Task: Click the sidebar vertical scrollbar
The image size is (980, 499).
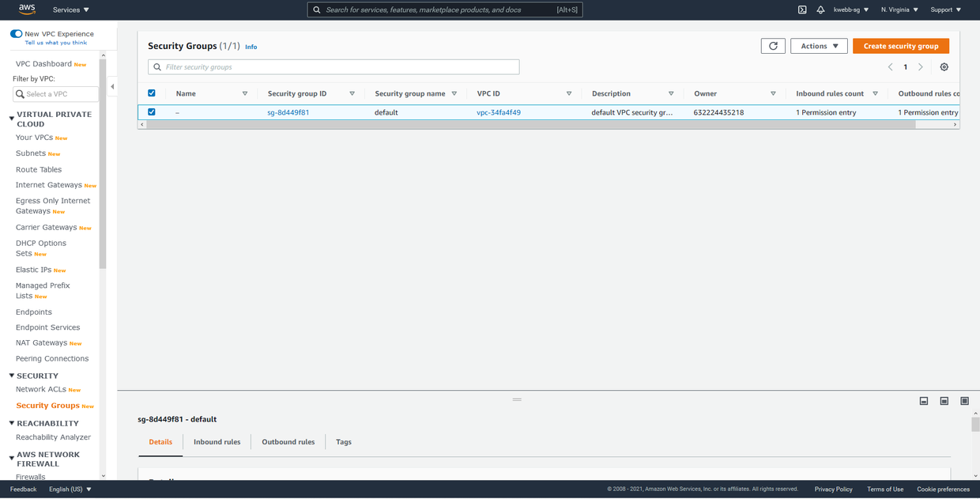Action: [103, 164]
